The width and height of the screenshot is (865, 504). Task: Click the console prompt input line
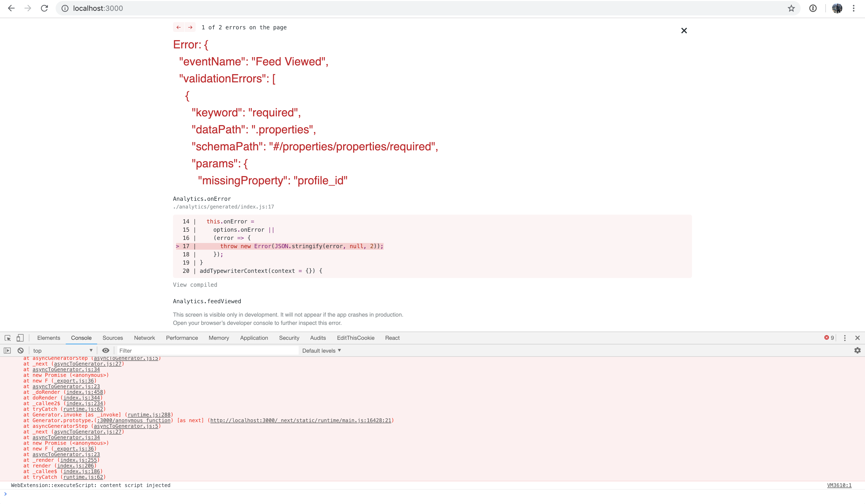click(x=432, y=494)
